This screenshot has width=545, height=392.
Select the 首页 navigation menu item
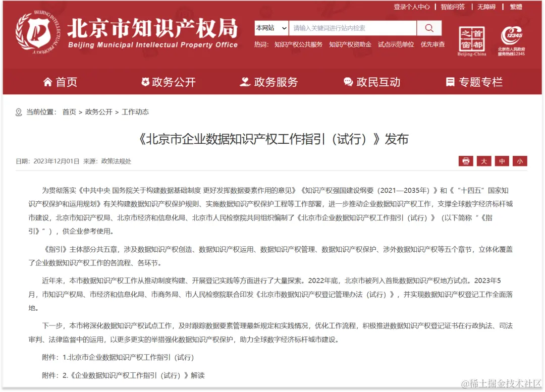click(x=66, y=82)
